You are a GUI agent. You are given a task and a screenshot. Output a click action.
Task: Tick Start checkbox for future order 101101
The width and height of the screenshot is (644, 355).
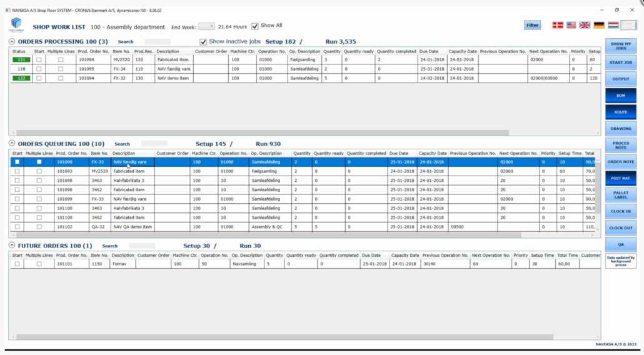click(17, 264)
